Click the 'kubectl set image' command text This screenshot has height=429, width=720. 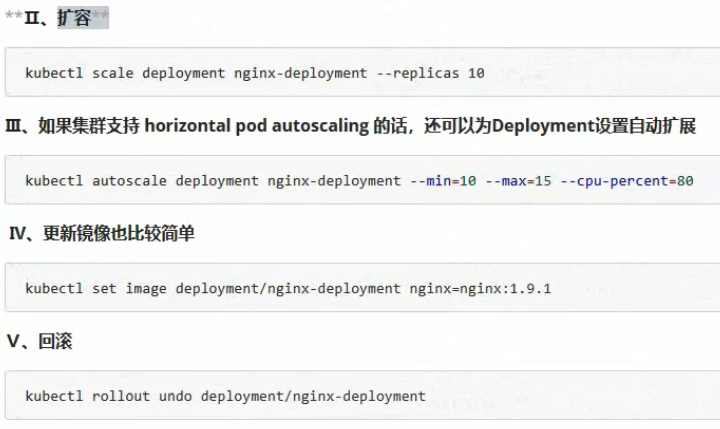(x=288, y=288)
